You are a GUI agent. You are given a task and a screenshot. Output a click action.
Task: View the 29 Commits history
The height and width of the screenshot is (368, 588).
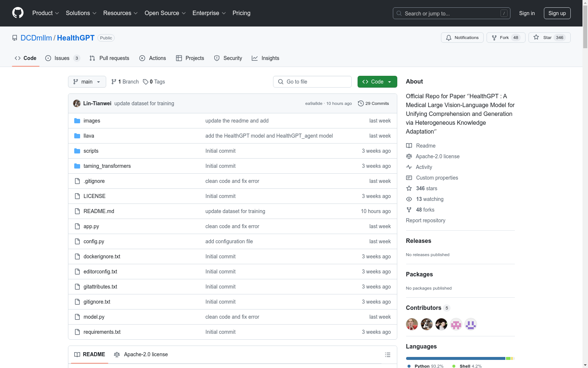[373, 103]
